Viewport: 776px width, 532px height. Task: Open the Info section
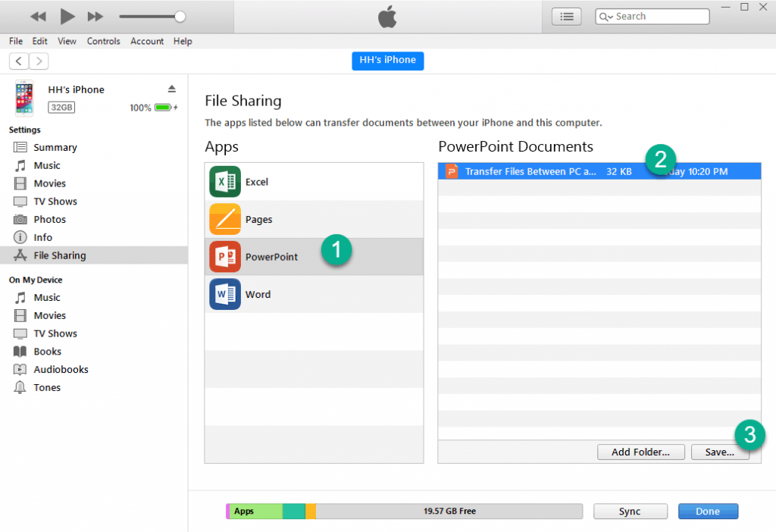(x=43, y=237)
